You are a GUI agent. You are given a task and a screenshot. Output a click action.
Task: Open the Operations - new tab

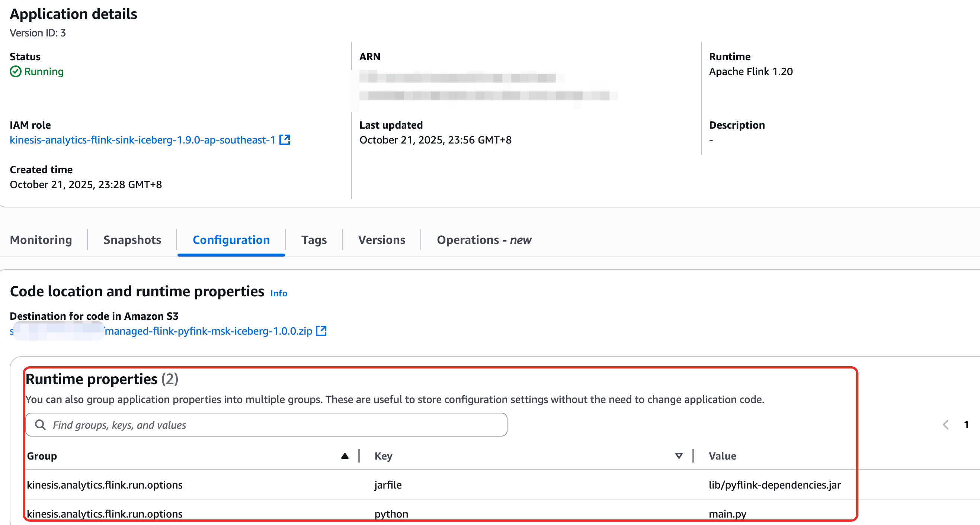[x=484, y=240]
